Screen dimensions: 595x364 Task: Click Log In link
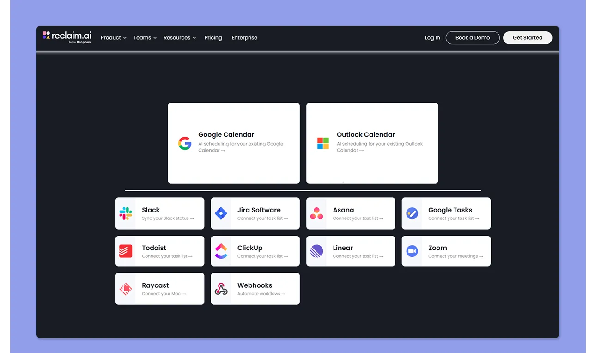pos(432,38)
